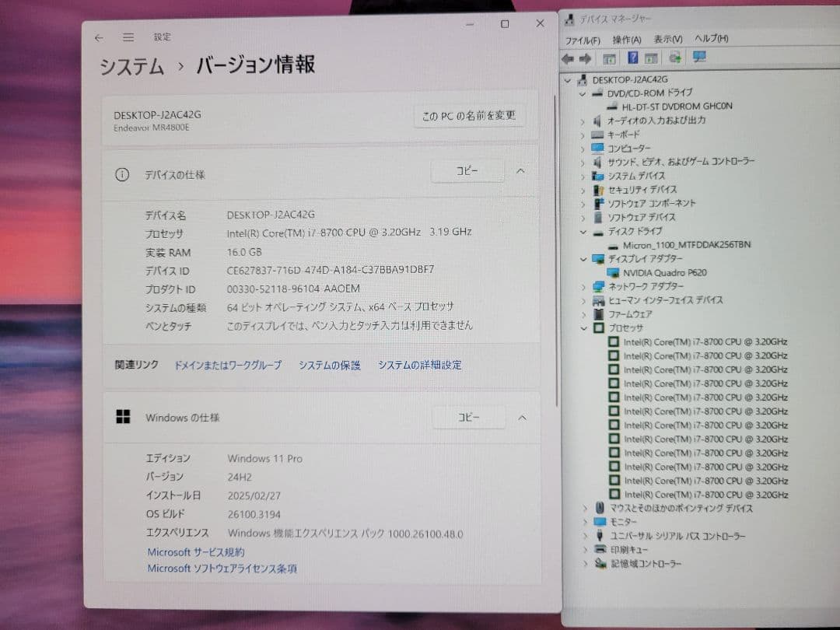840x630 pixels.
Task: Click the この PC の名前を変更 button
Action: pos(469,114)
